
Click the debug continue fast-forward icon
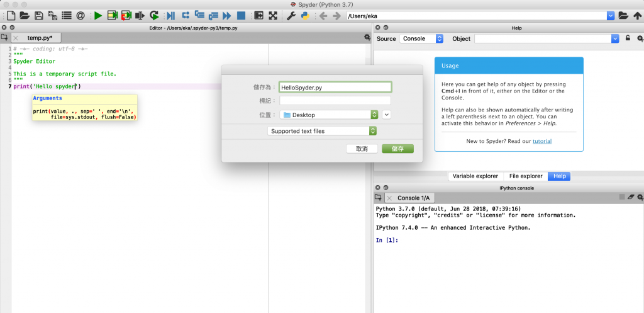click(226, 16)
